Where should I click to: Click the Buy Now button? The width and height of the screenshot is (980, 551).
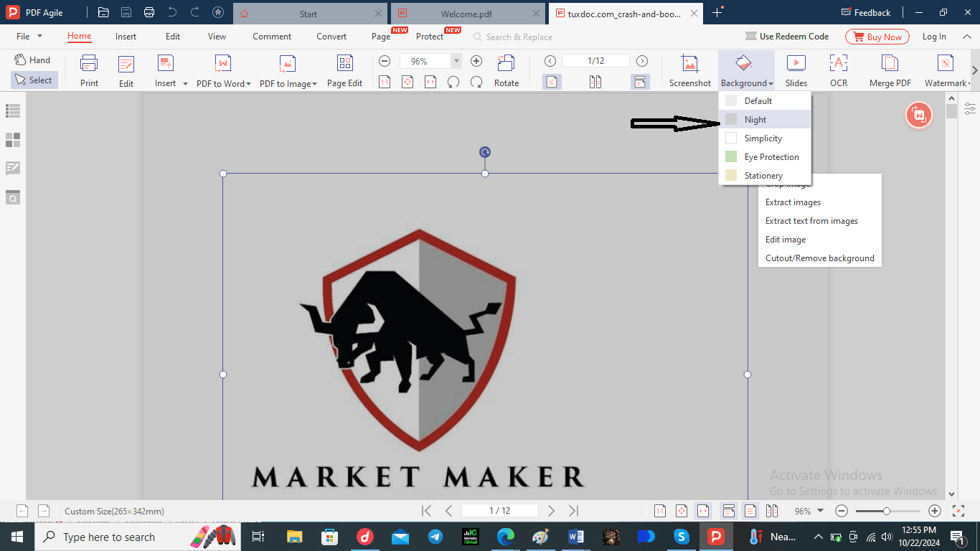[877, 37]
